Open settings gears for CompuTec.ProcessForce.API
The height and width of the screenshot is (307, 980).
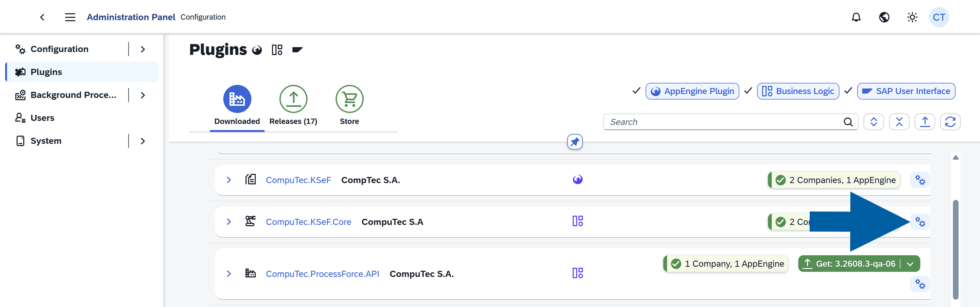point(920,285)
